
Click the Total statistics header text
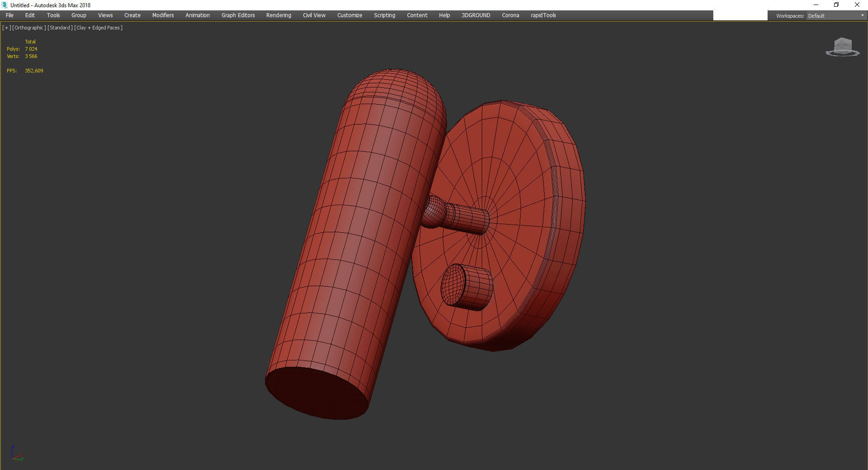coord(30,42)
